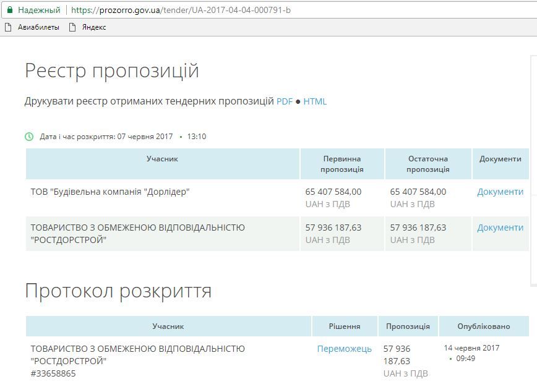Click the Надежный security label
Screen dimensions: 537x392
pos(35,11)
